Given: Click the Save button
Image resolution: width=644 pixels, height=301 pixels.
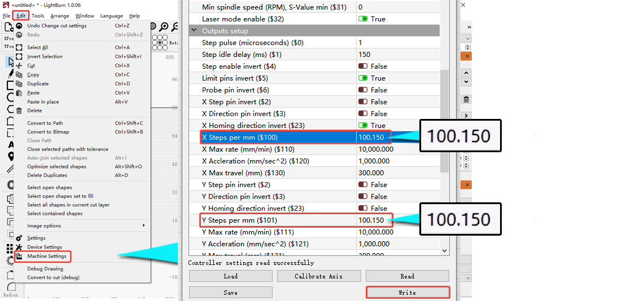Looking at the screenshot, I should 230,293.
